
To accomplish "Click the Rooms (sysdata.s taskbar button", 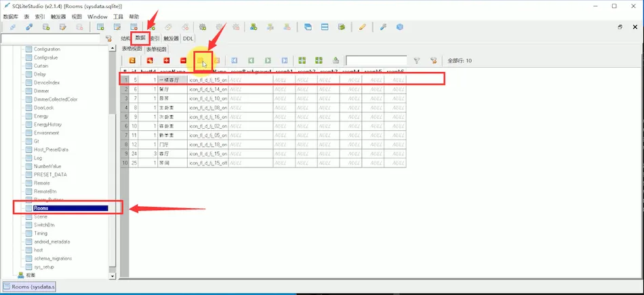I will pos(30,287).
